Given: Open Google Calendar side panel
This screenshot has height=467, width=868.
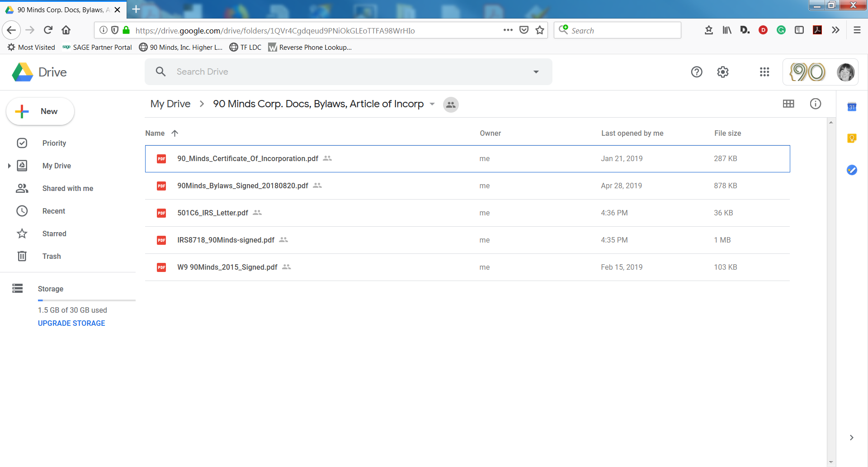Looking at the screenshot, I should [852, 107].
